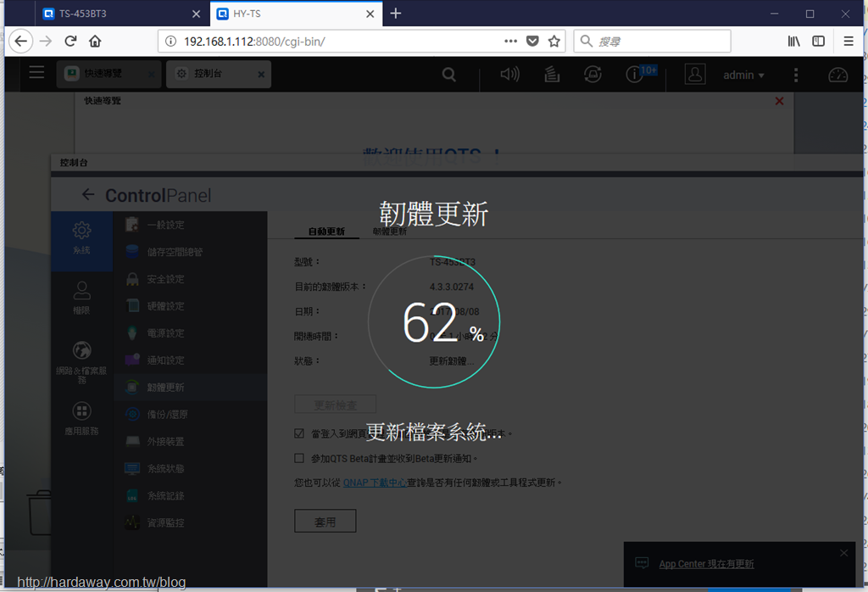The width and height of the screenshot is (868, 592).
Task: Click the address bar URL
Action: [254, 42]
